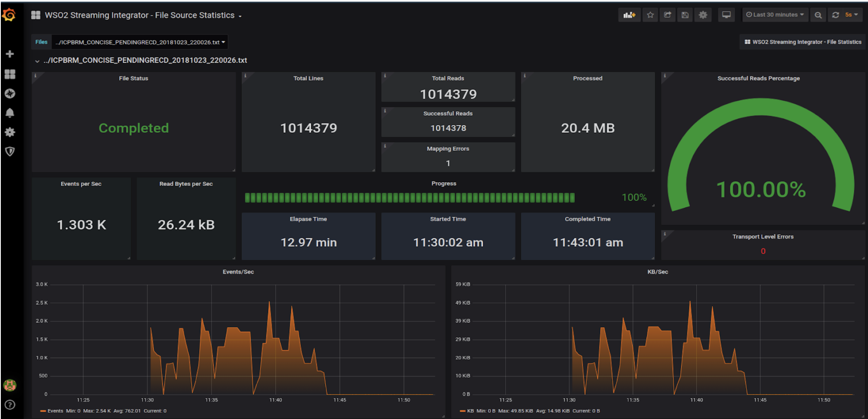868x419 pixels.
Task: Open the Grafana home logo
Action: (x=9, y=15)
